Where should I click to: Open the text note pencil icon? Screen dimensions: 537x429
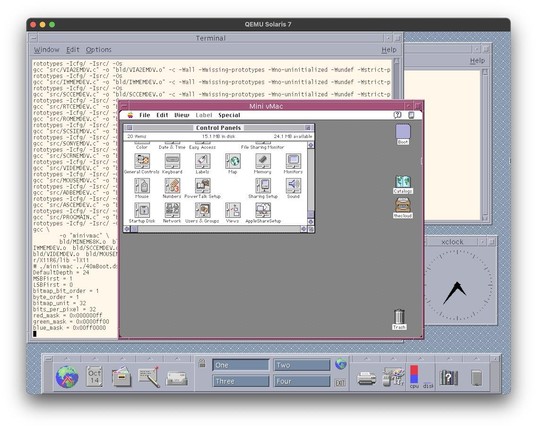click(x=149, y=377)
